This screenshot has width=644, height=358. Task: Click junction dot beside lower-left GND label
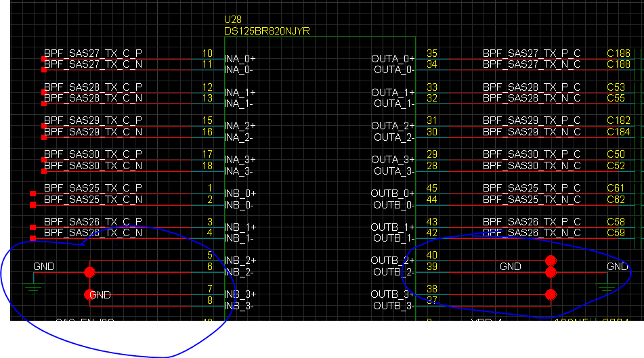pos(89,295)
